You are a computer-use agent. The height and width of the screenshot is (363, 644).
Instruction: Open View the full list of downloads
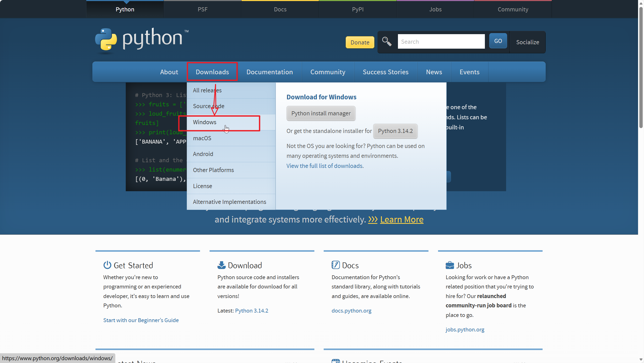tap(324, 166)
